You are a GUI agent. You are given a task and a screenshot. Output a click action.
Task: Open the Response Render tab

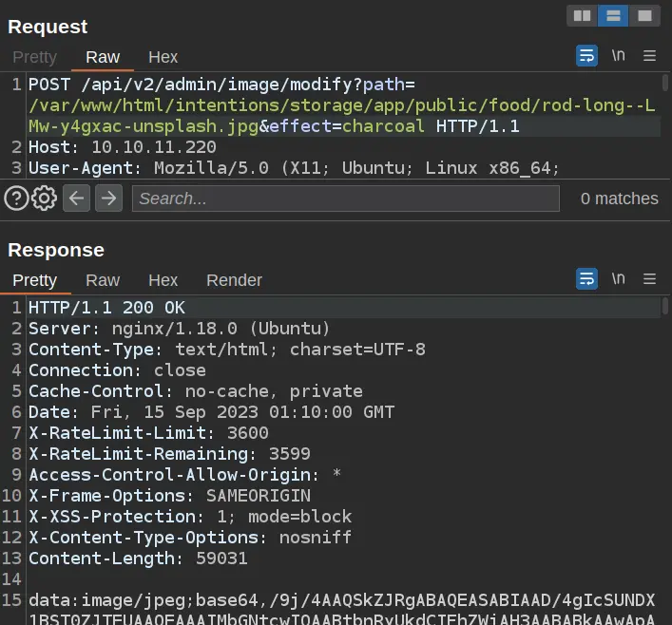point(234,280)
